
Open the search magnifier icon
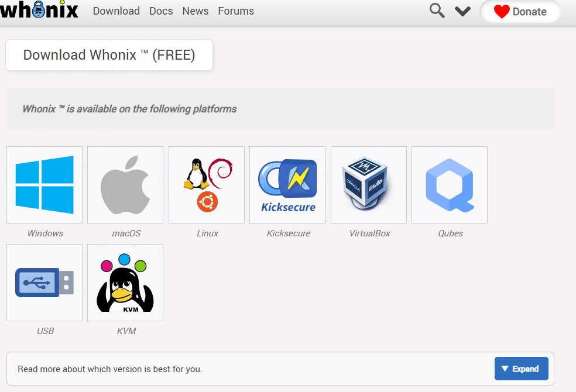click(437, 11)
